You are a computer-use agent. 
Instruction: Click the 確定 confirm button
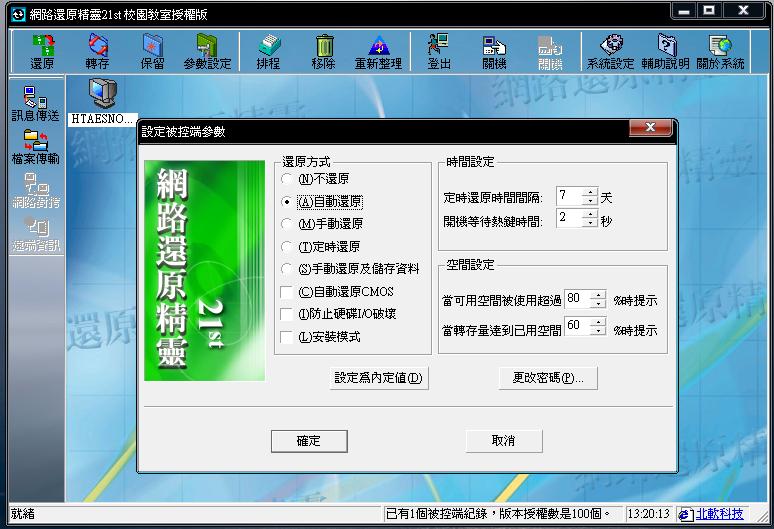point(309,441)
